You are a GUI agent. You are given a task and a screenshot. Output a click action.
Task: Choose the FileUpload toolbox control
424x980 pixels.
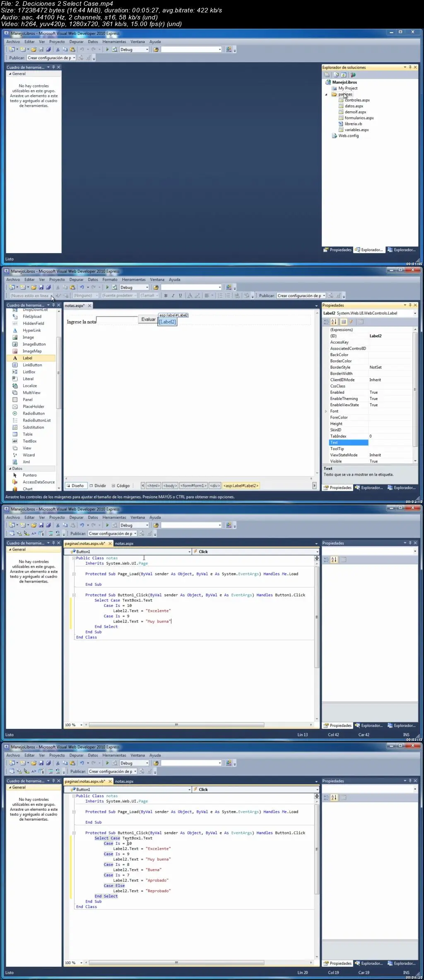pyautogui.click(x=31, y=316)
